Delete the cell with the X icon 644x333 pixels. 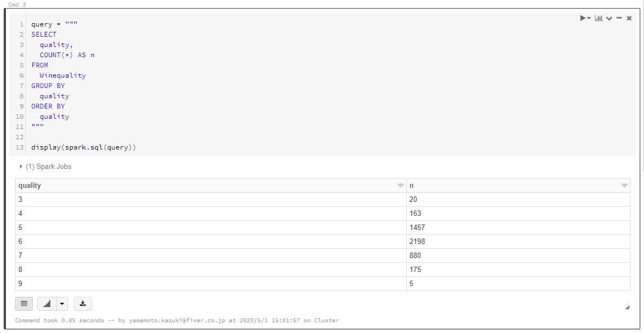[x=629, y=18]
